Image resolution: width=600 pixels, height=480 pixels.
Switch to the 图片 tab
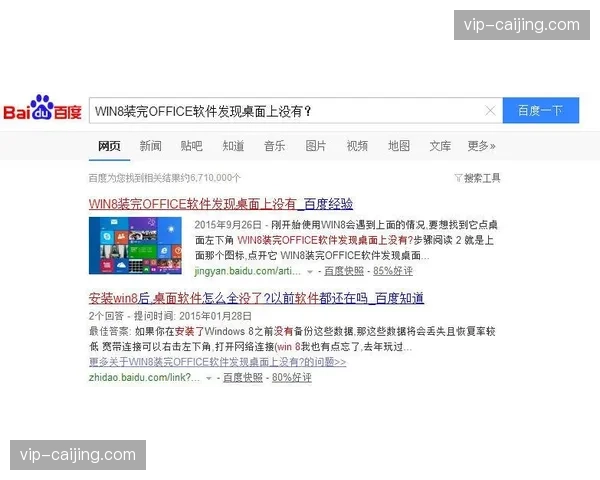coord(316,146)
